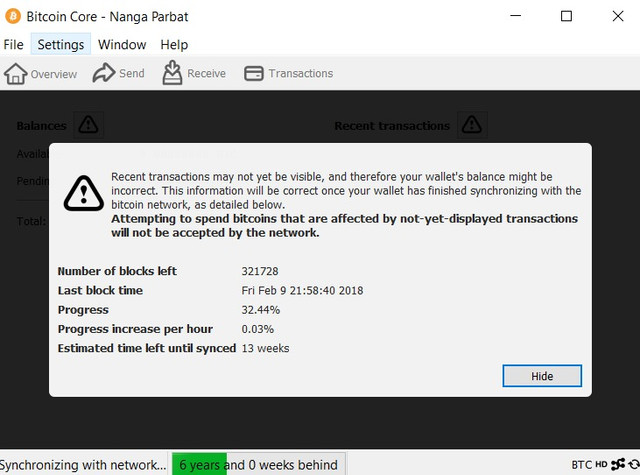Click the 0.03% progress per hour value

click(258, 329)
